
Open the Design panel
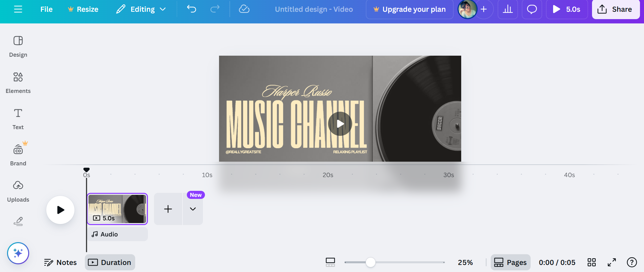[x=18, y=46]
